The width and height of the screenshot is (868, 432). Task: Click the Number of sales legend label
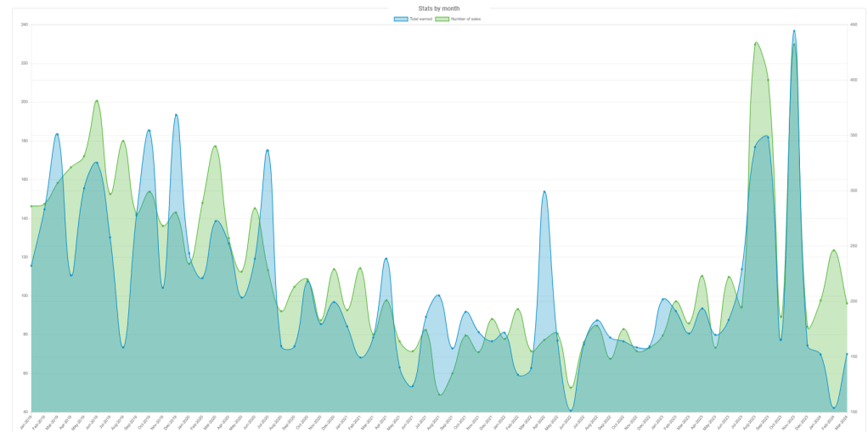pyautogui.click(x=465, y=18)
